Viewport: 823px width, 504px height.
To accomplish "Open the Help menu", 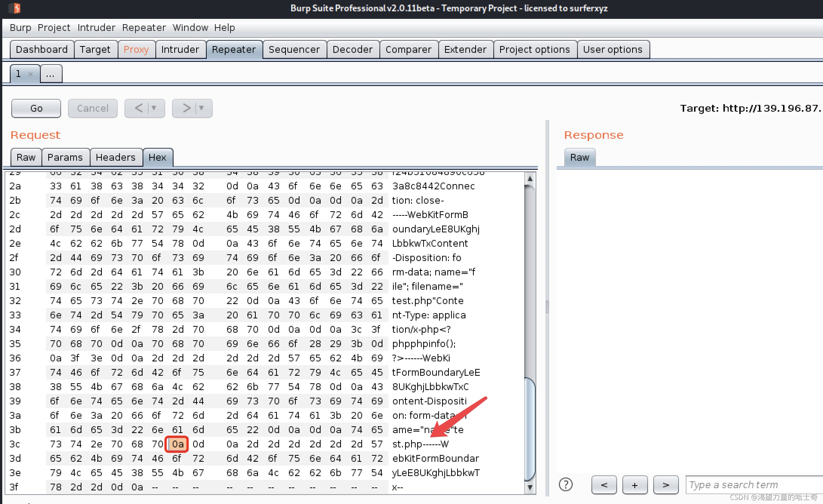I will pos(224,28).
